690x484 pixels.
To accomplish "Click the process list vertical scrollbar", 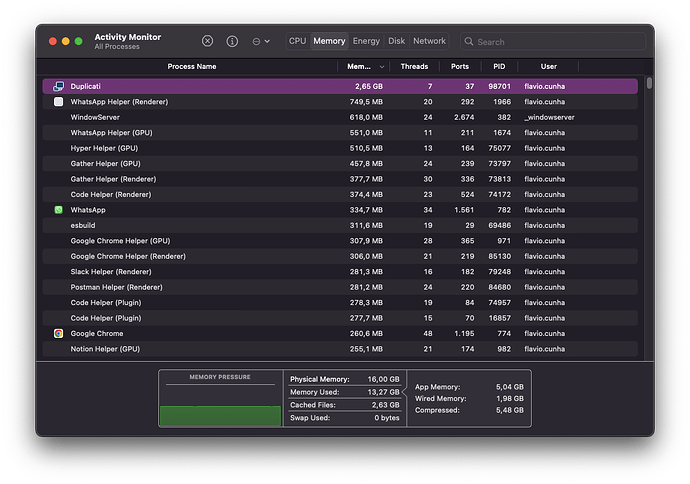I will click(649, 83).
